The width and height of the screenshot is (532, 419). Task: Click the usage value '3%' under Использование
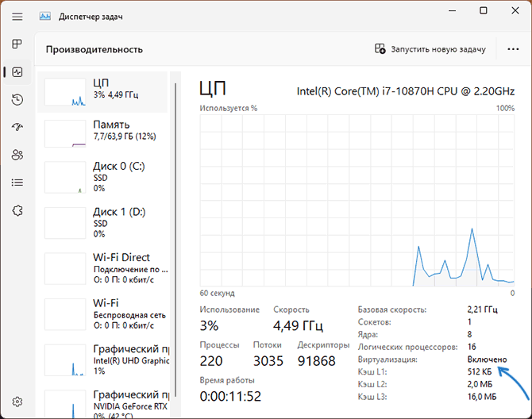click(x=209, y=326)
